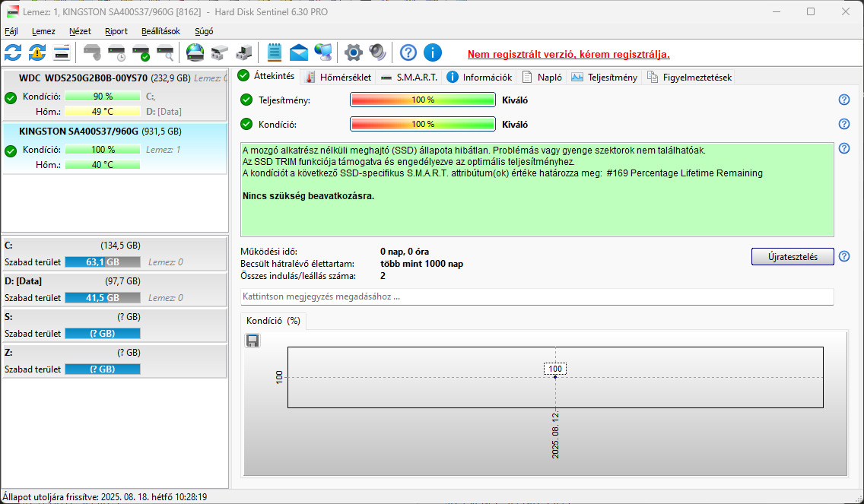This screenshot has width=864, height=504.
Task: Switch to the Teljesítmény tab
Action: click(x=605, y=77)
